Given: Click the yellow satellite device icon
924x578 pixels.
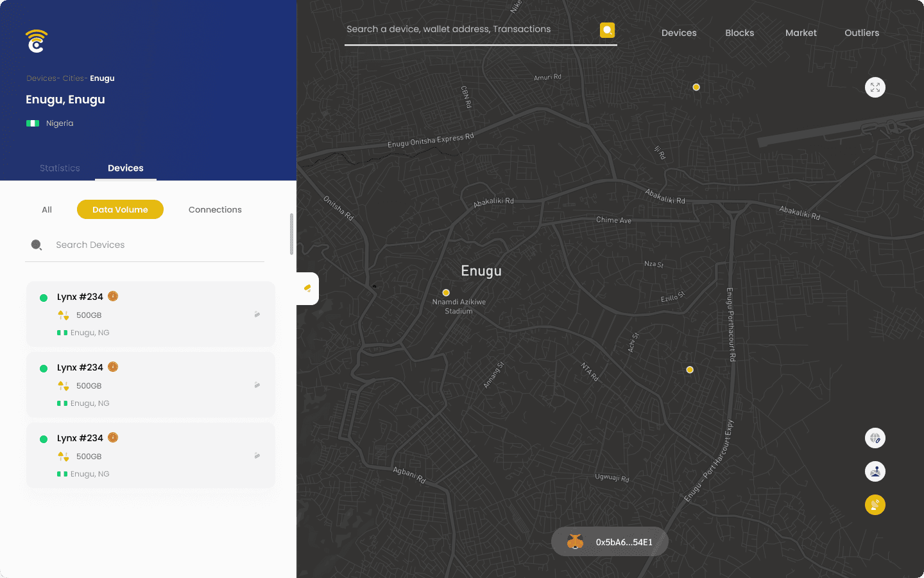Looking at the screenshot, I should (875, 505).
